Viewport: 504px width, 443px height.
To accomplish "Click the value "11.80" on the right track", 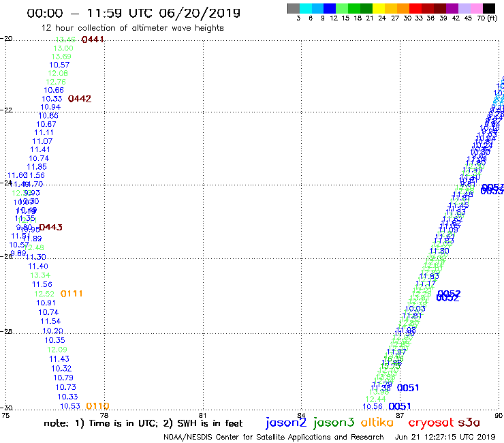I will [x=439, y=251].
